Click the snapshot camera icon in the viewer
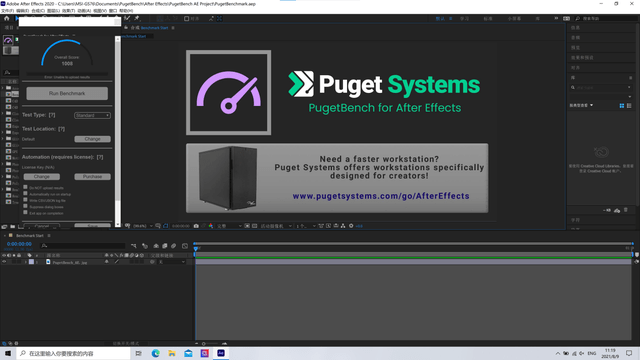This screenshot has width=640, height=360. click(x=196, y=226)
